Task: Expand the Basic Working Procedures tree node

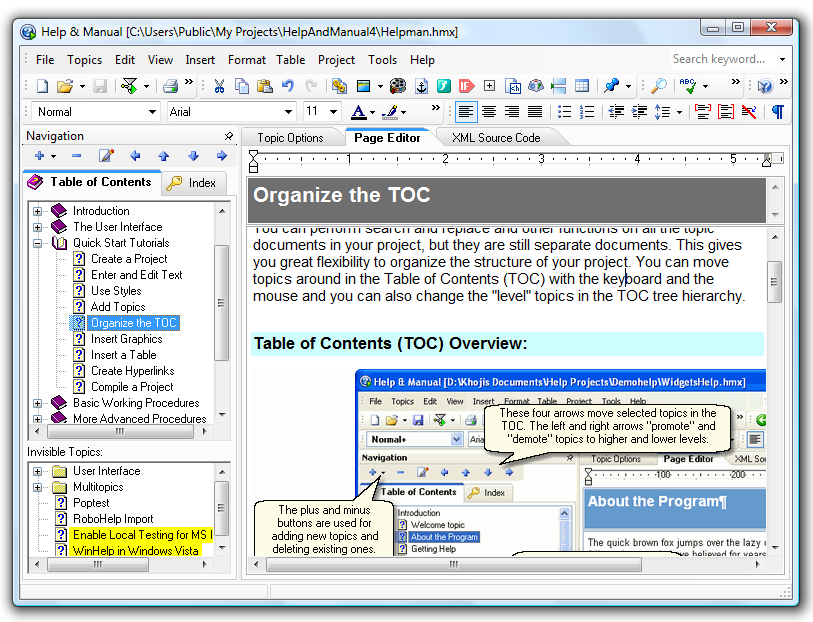Action: (x=38, y=403)
